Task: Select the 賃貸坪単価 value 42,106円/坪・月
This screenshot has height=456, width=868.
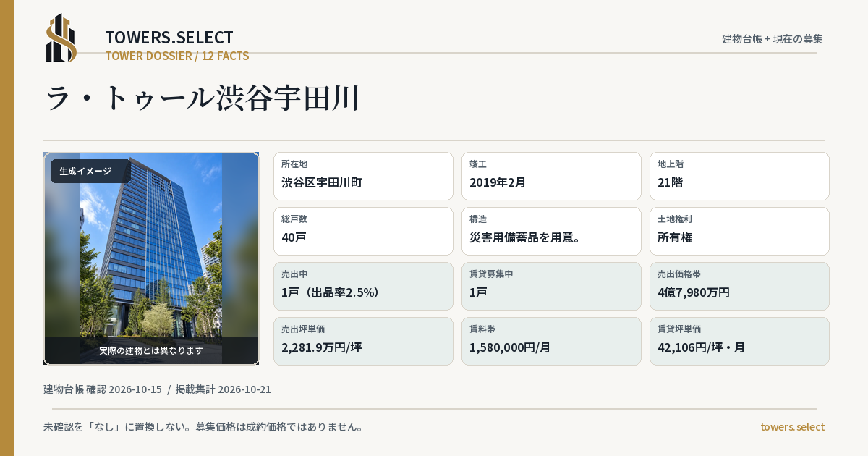Action: tap(702, 347)
